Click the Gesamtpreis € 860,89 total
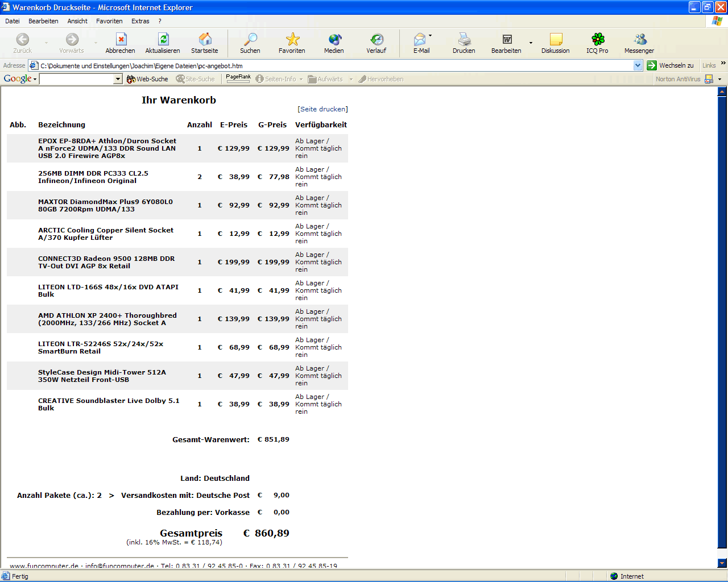 pyautogui.click(x=266, y=533)
